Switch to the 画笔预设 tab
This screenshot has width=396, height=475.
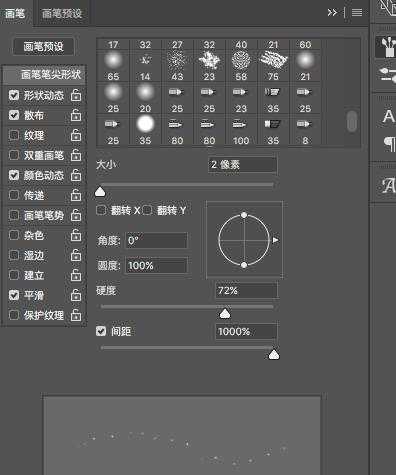pos(62,13)
